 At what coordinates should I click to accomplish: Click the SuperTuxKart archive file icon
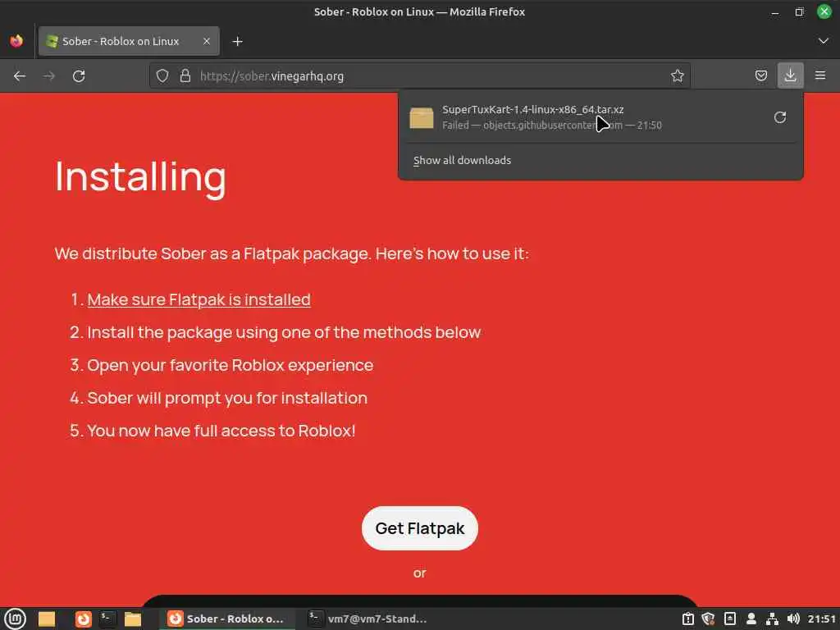tap(422, 117)
